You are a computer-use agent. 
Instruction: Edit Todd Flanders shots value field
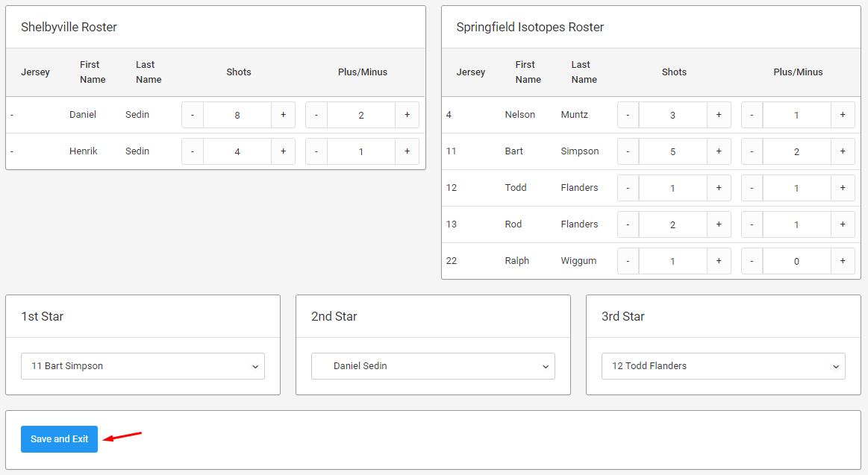click(x=673, y=188)
